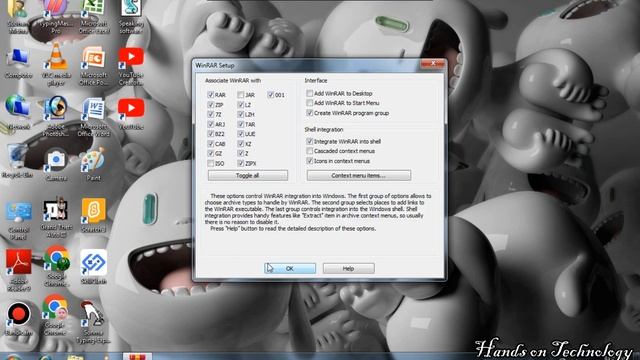This screenshot has width=640, height=360.
Task: Uncheck the RAR association checkbox
Action: [x=211, y=95]
